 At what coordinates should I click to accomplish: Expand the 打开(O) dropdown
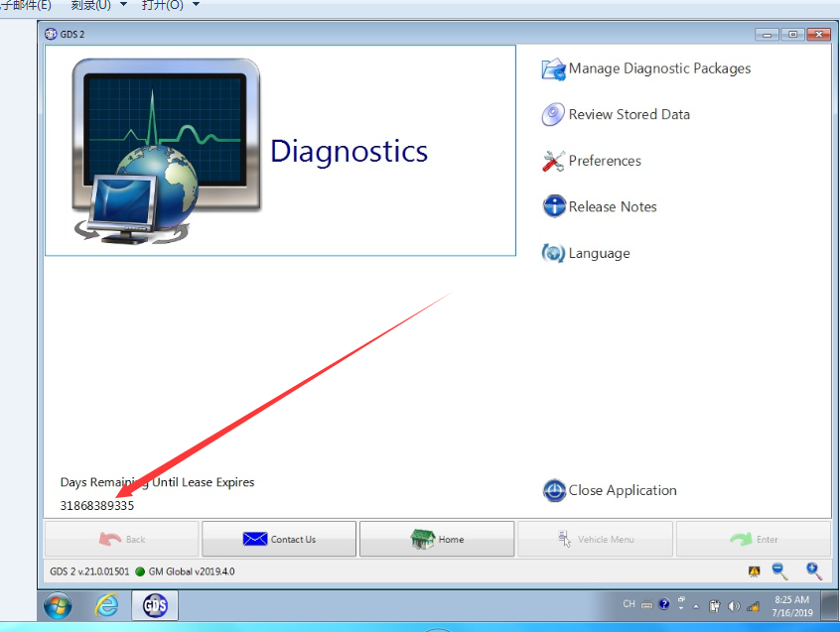[x=195, y=5]
